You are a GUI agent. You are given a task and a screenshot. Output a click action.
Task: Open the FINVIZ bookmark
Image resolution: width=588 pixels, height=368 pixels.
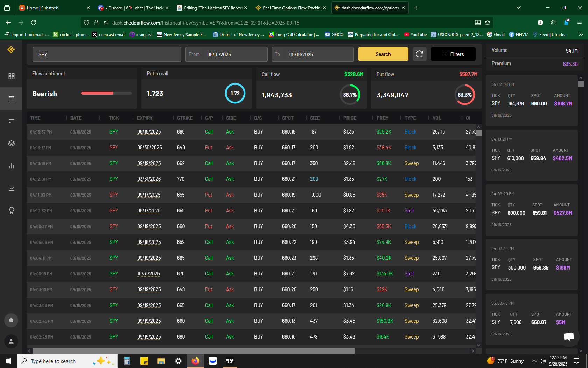[518, 34]
